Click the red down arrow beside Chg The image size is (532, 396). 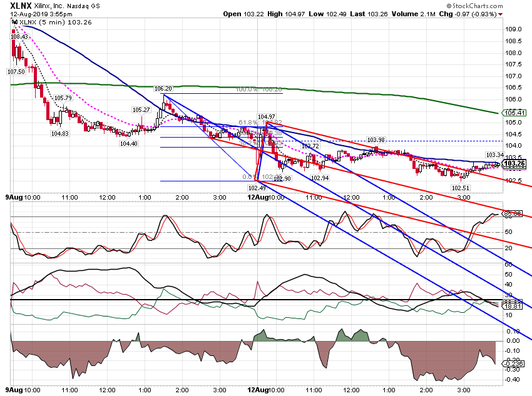tap(500, 14)
